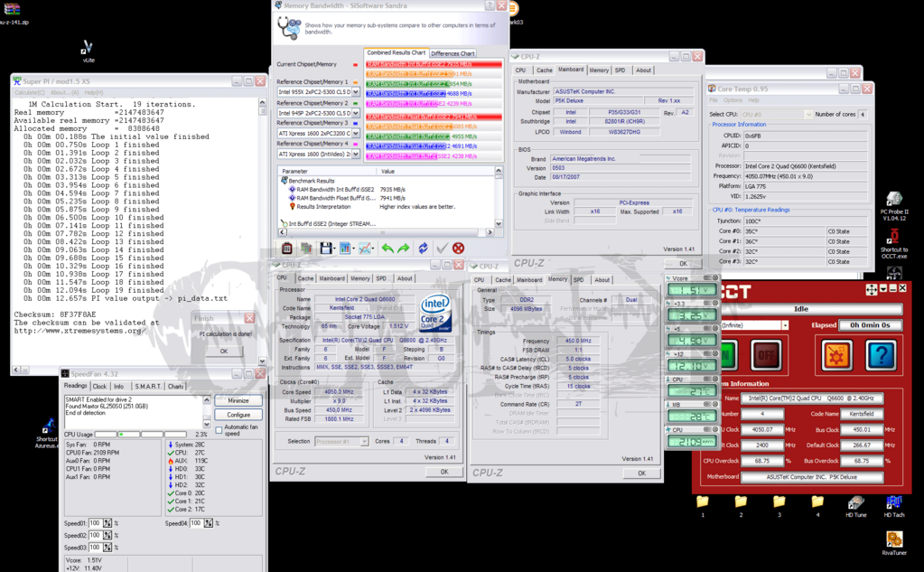This screenshot has height=572, width=924.
Task: Open the SPD tab in the CPU-Z memory window
Action: tap(579, 280)
